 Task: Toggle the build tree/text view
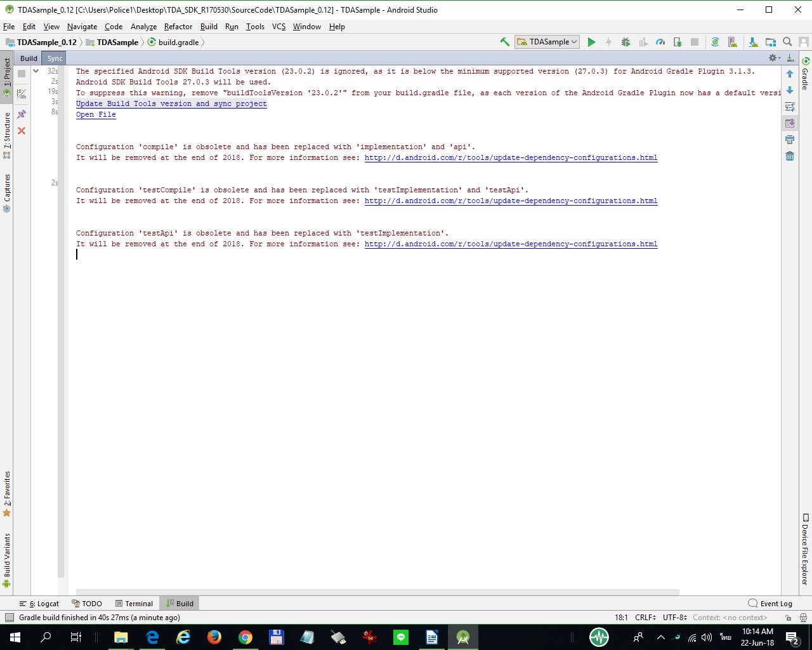[x=22, y=94]
